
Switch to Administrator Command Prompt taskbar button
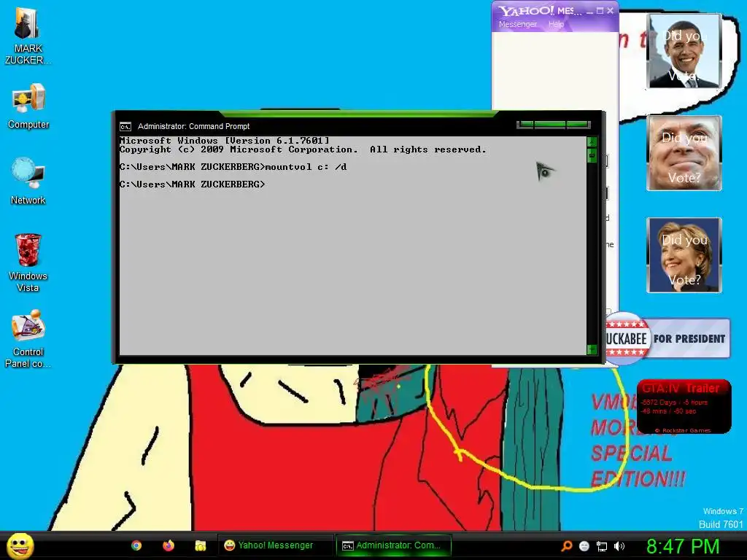click(x=393, y=545)
